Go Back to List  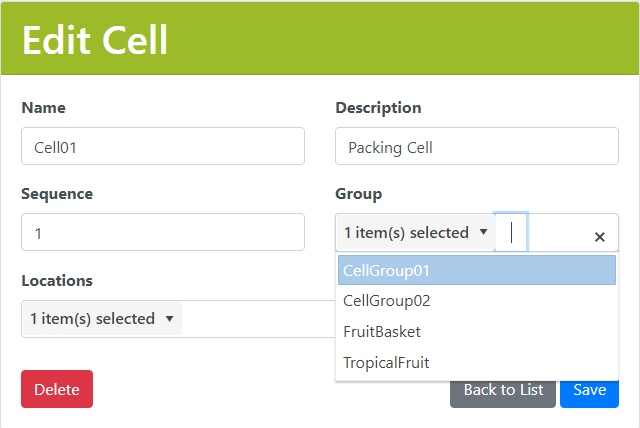click(503, 390)
